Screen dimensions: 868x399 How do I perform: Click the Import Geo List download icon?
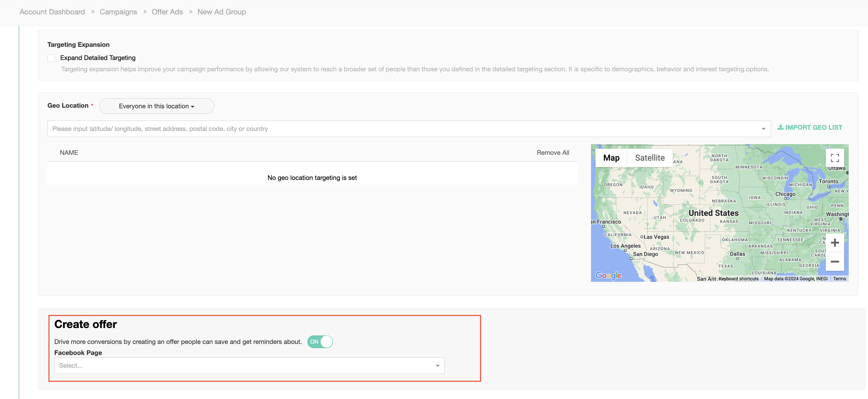[x=780, y=127]
